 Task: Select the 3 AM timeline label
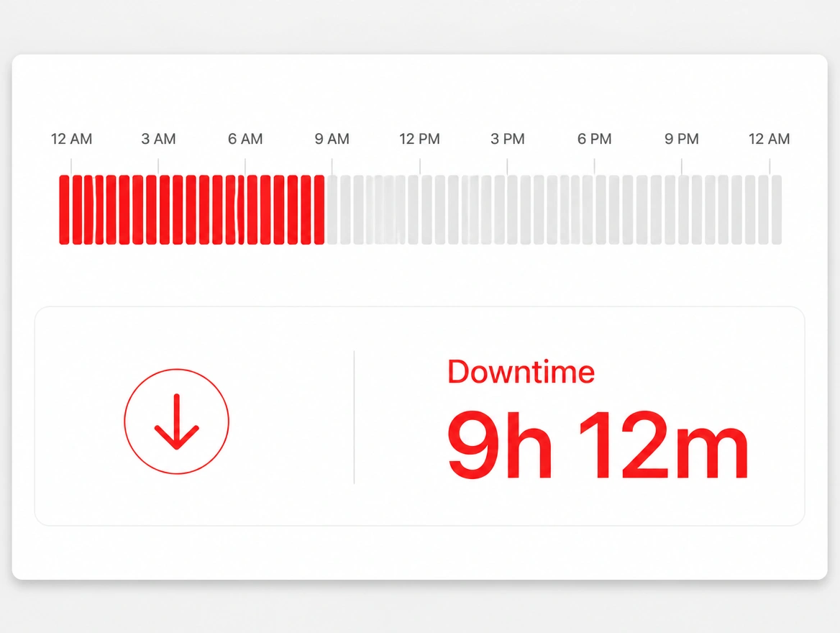coord(158,139)
